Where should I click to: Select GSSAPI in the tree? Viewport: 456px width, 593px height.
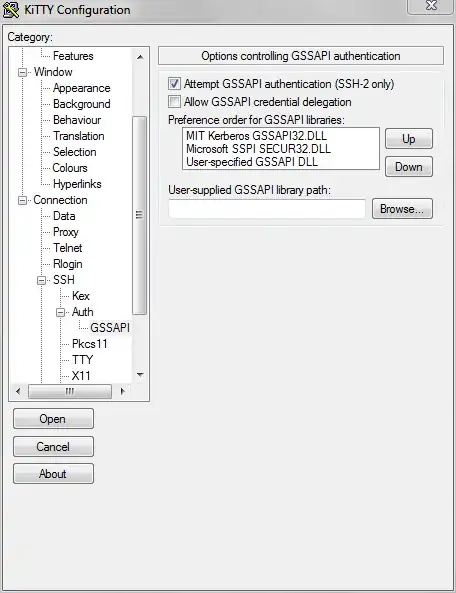(110, 328)
